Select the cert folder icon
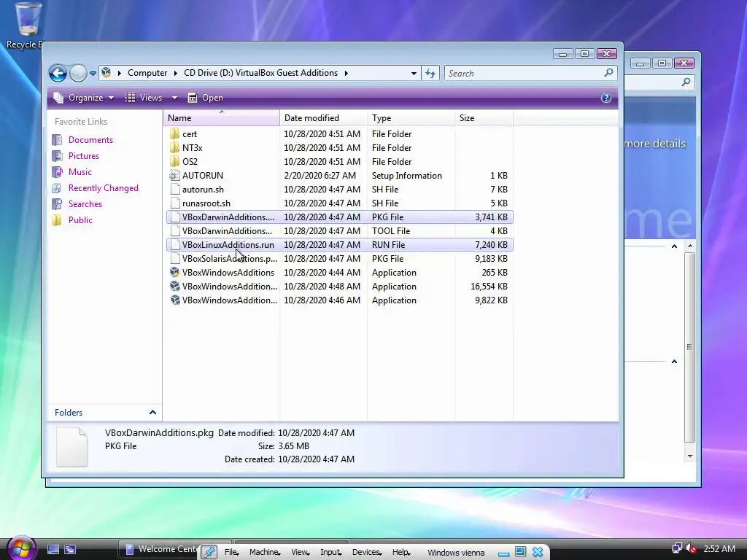Image resolution: width=747 pixels, height=560 pixels. coord(175,134)
